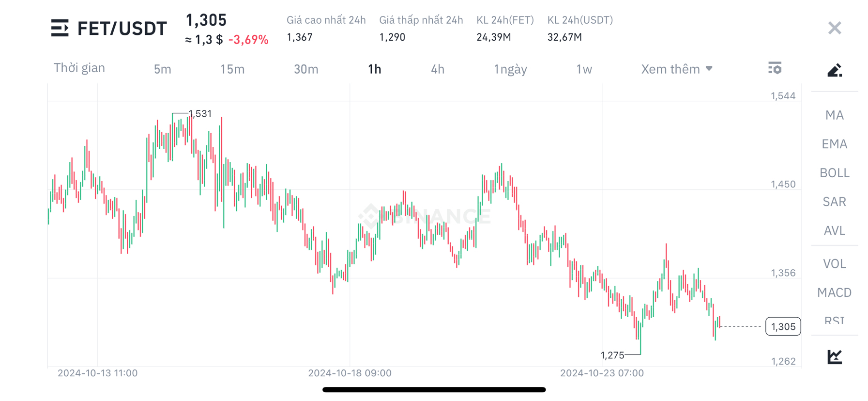Enable the RSI indicator
The image size is (868, 401).
(x=834, y=321)
